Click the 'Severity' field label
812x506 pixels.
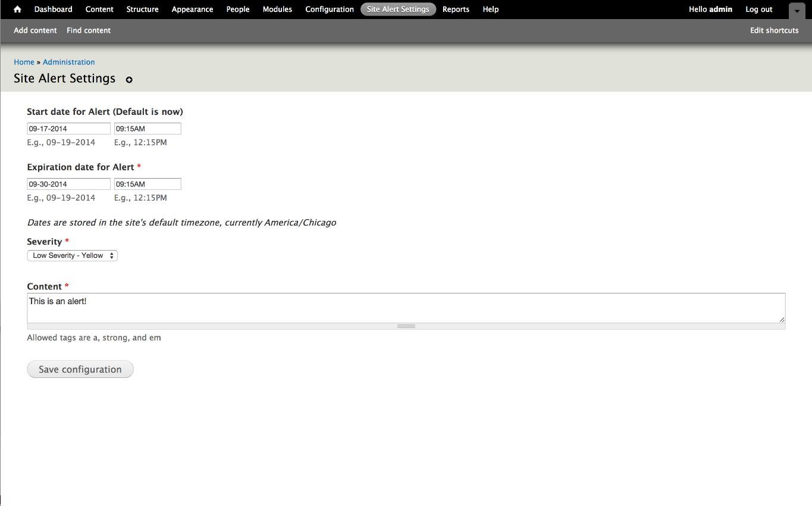pos(45,242)
